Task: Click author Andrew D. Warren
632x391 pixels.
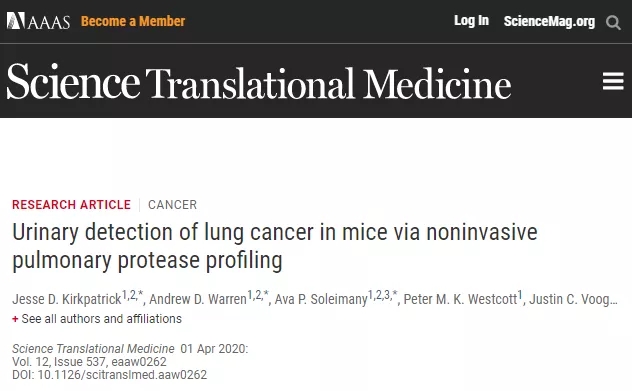Action: pos(198,299)
